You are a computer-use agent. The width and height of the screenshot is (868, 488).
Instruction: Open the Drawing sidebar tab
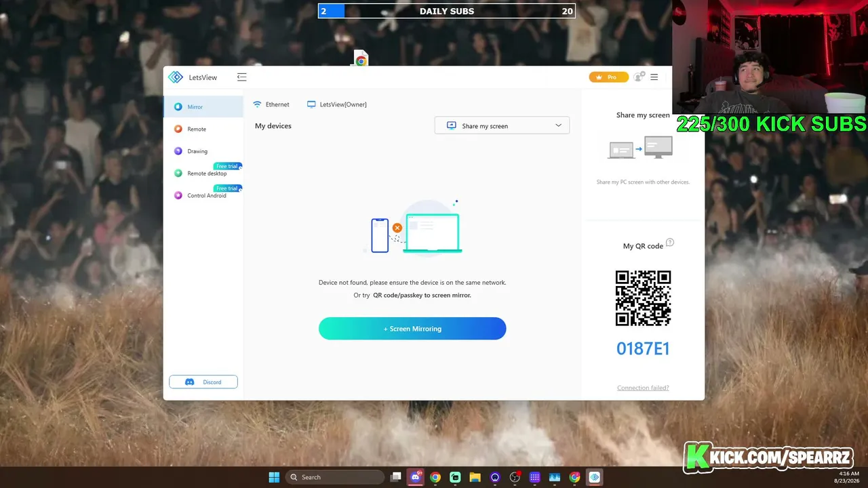coord(203,151)
